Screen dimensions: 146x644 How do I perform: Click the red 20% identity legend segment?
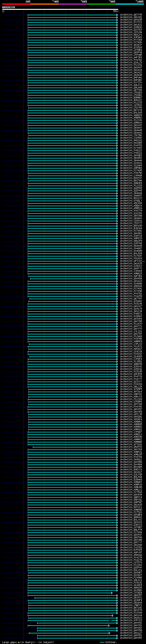[x=16, y=4]
